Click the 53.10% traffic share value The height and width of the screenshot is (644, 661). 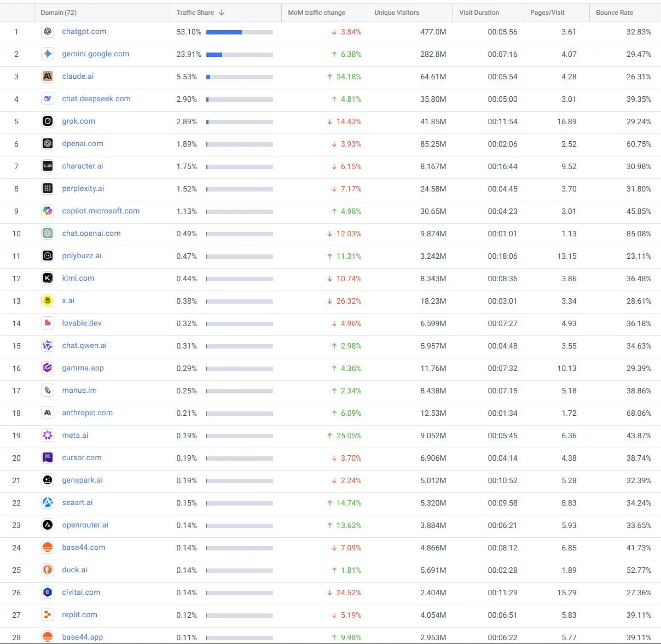(189, 32)
